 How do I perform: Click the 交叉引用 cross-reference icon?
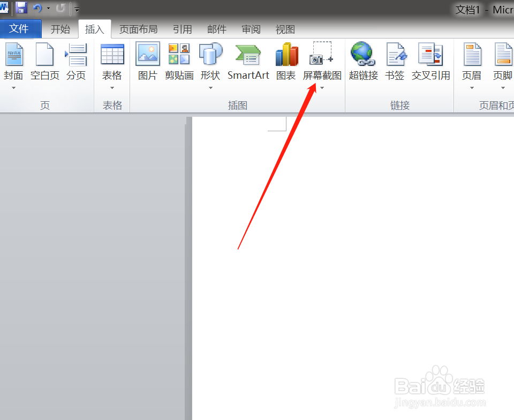430,55
